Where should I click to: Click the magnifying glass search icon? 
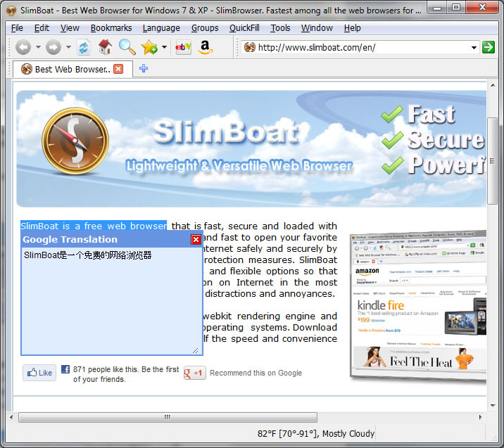click(x=127, y=47)
